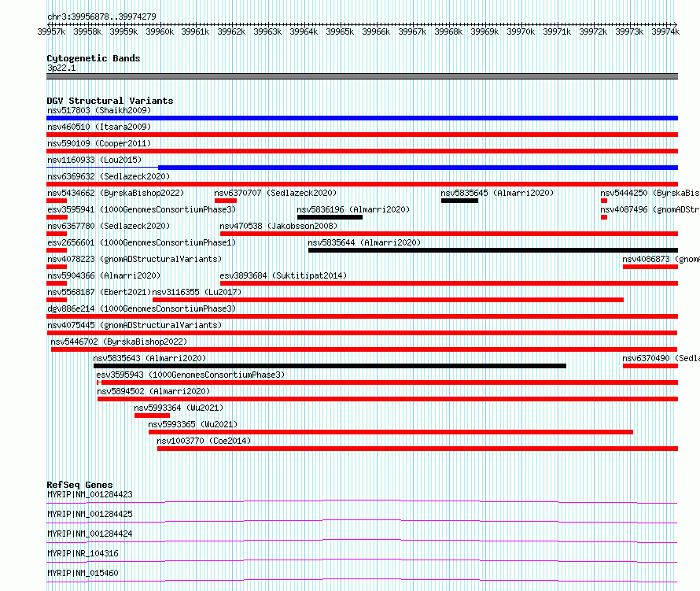Screen dimensions: 700x591
Task: Click the 3p22.1 cytogenetic band label
Action: [61, 68]
